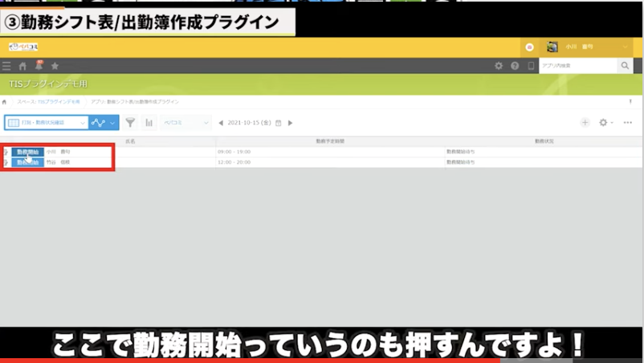The image size is (644, 363).
Task: Click the search magnifier button
Action: 625,66
